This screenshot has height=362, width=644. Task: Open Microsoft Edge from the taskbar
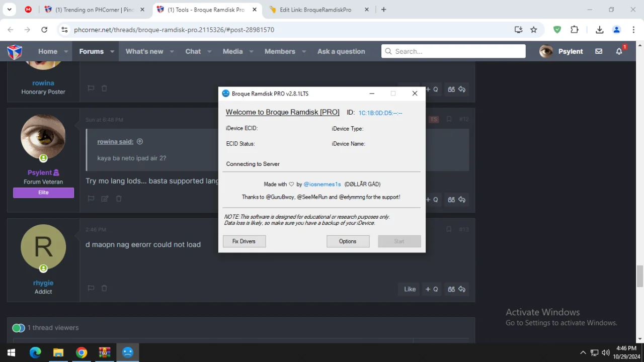[x=35, y=353]
